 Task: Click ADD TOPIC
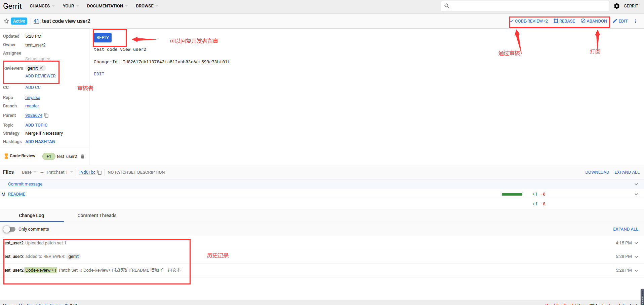click(x=36, y=125)
